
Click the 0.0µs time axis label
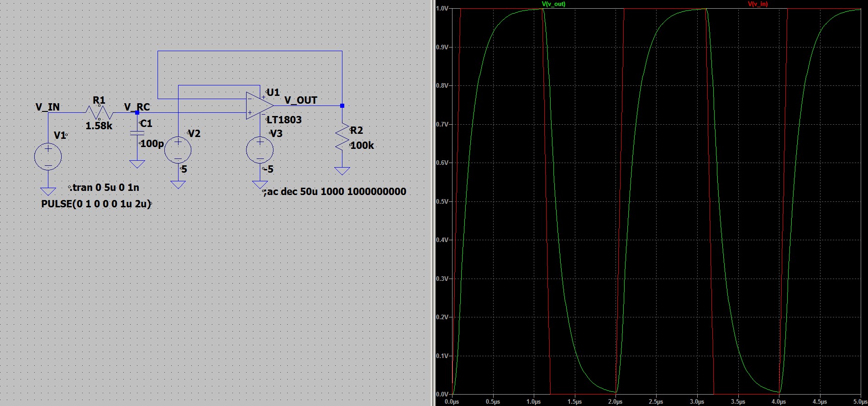[x=452, y=402]
